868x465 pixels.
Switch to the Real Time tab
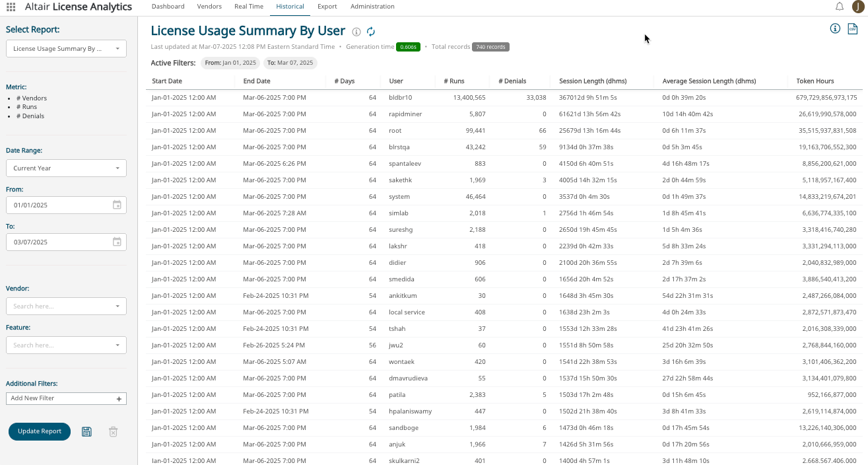click(249, 7)
